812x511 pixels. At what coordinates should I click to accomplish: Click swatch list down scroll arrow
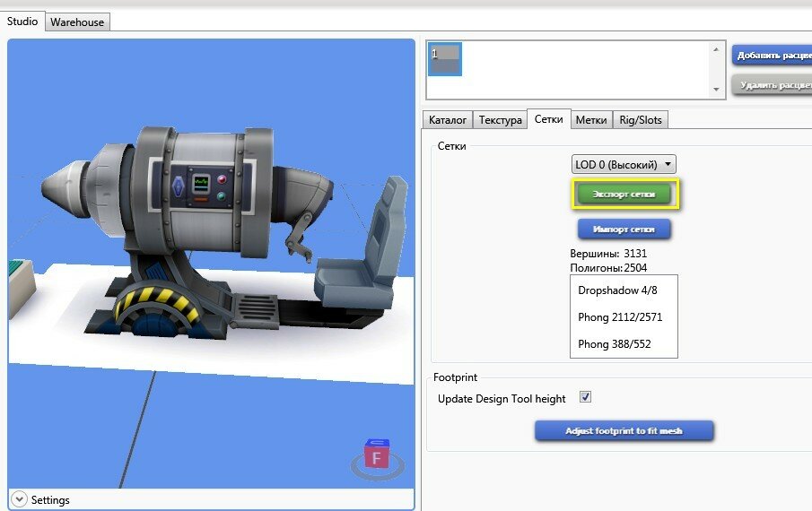point(716,89)
